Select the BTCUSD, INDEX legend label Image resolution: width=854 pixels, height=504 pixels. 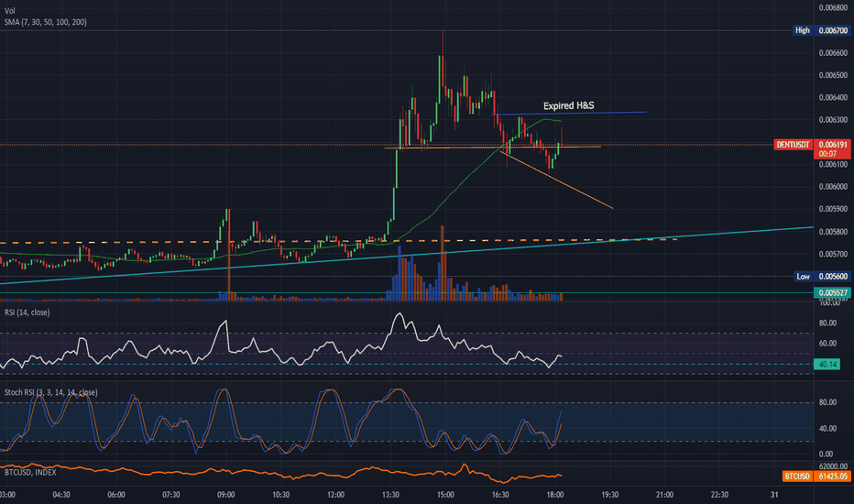coord(30,473)
